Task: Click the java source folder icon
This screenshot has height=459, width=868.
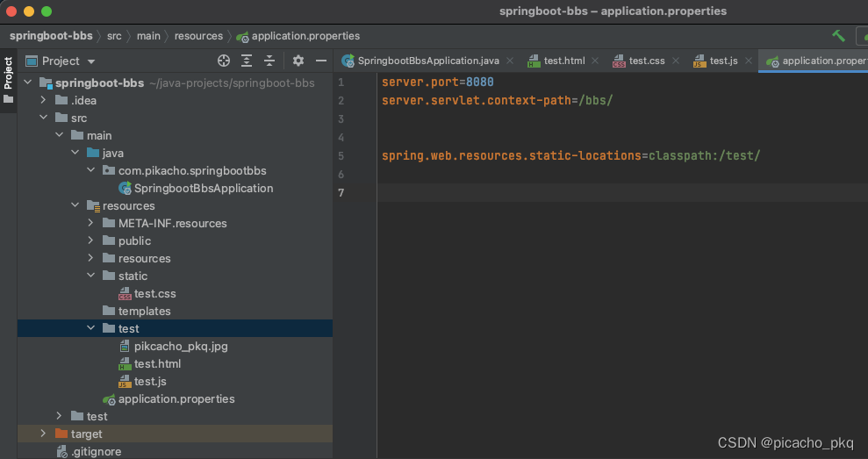Action: [x=93, y=153]
